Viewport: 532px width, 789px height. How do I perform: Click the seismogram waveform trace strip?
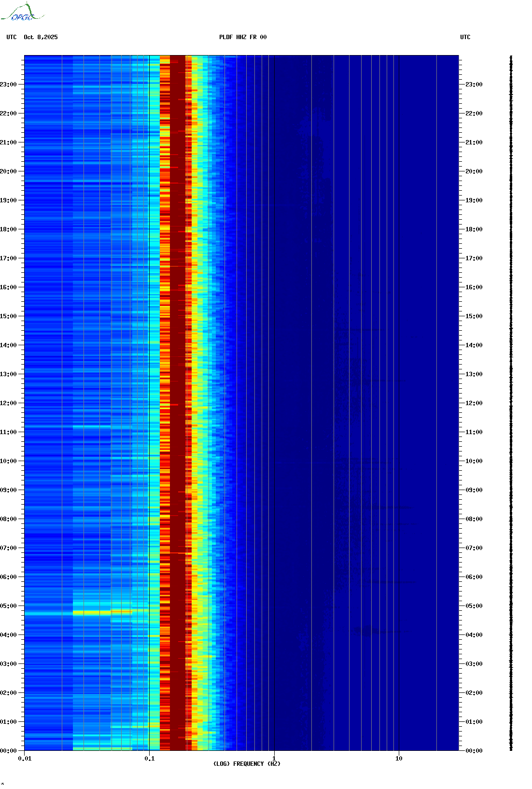511,403
